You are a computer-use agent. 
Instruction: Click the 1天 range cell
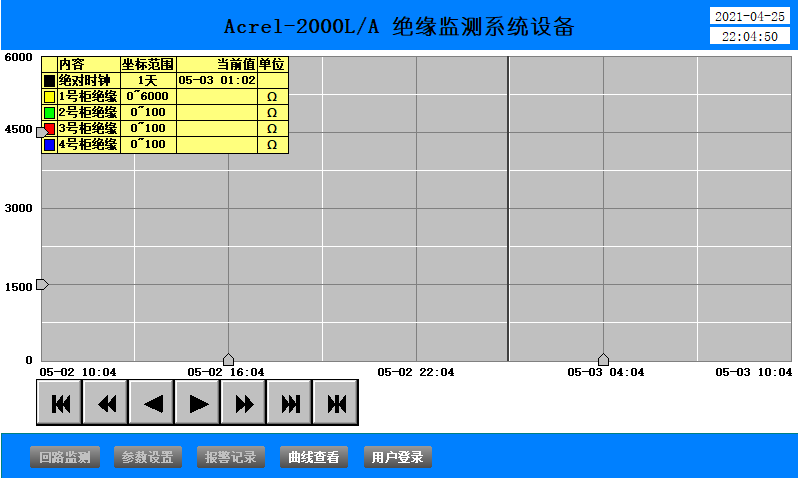click(148, 80)
